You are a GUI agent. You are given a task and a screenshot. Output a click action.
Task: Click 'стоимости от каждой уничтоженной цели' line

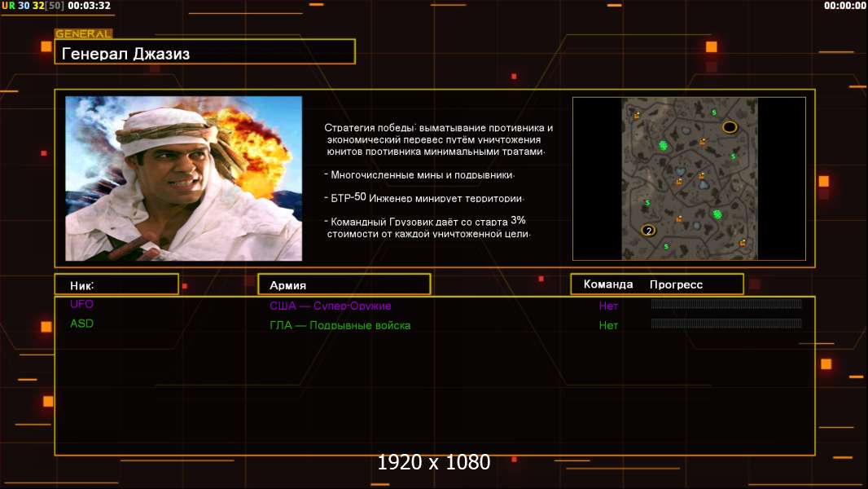pyautogui.click(x=428, y=234)
